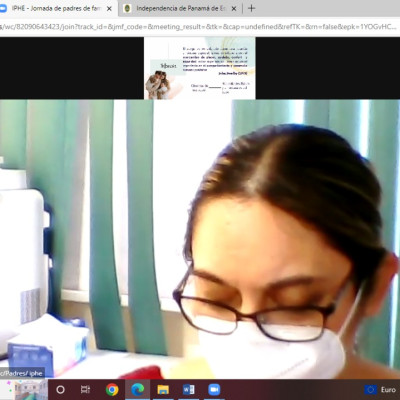This screenshot has width=400, height=400.
Task: Open the search highlights image on taskbar
Action: 31,389
